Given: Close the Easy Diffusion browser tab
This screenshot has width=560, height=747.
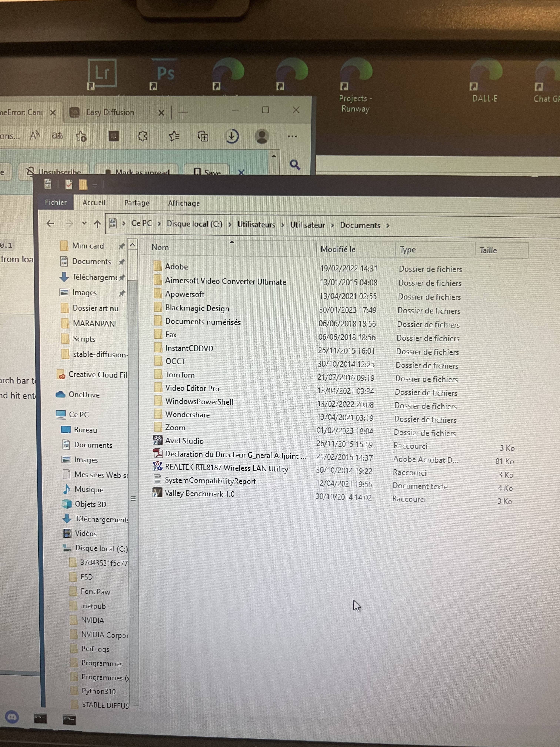Looking at the screenshot, I should 161,112.
